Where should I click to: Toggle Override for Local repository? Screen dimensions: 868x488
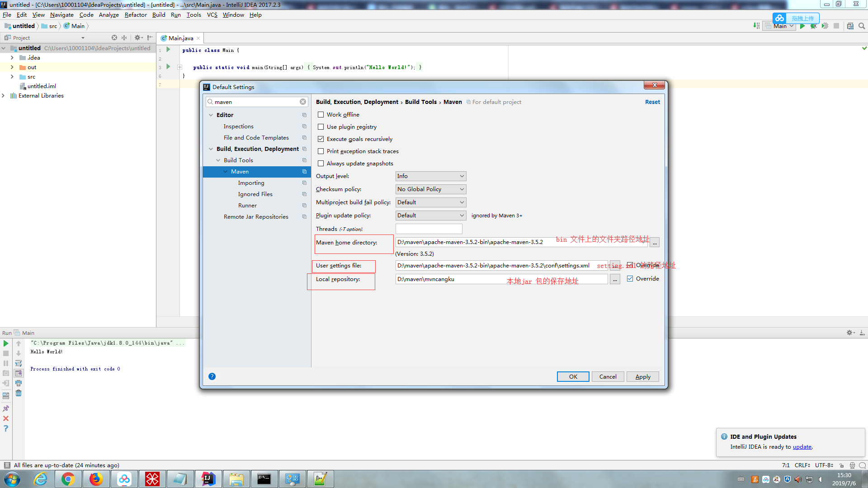pos(630,279)
